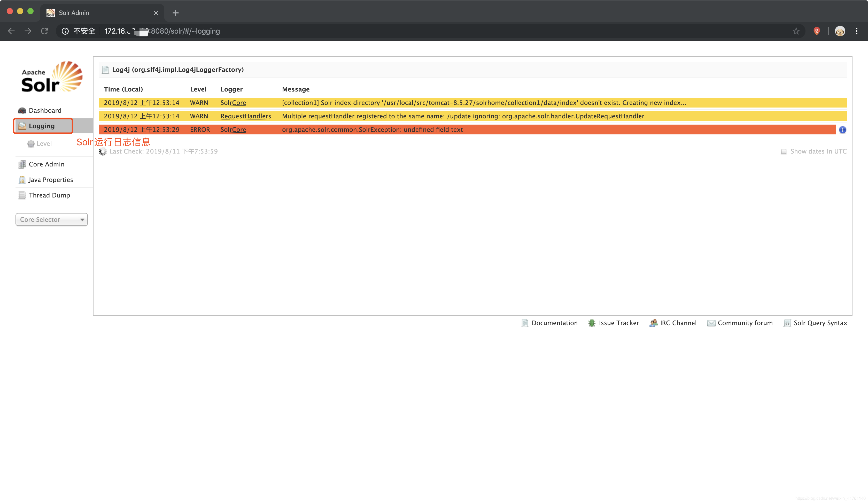
Task: Click the Last Check loading spinner icon
Action: tap(103, 151)
